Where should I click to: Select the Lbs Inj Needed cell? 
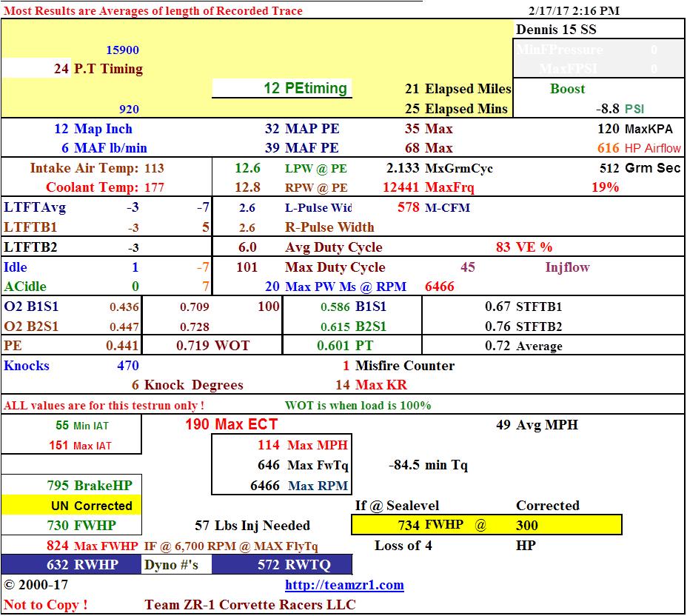click(252, 525)
